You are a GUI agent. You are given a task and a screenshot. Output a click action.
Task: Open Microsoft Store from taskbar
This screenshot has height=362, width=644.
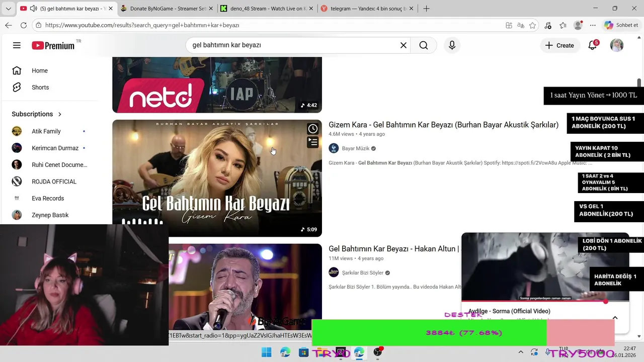click(303, 352)
